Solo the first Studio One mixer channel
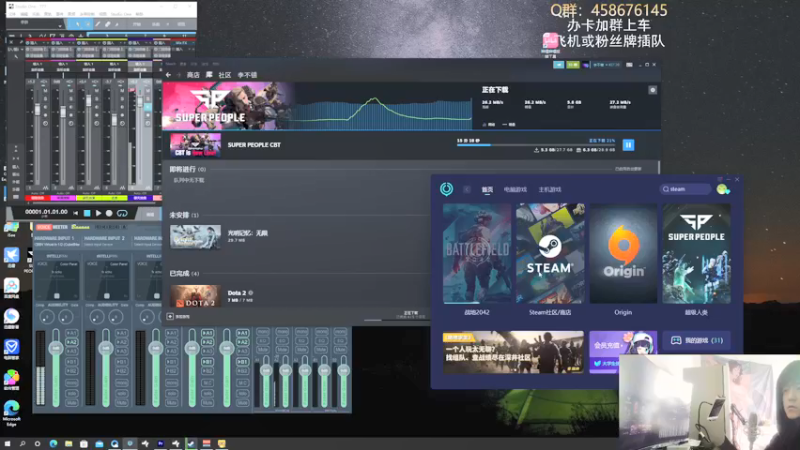 point(45,99)
